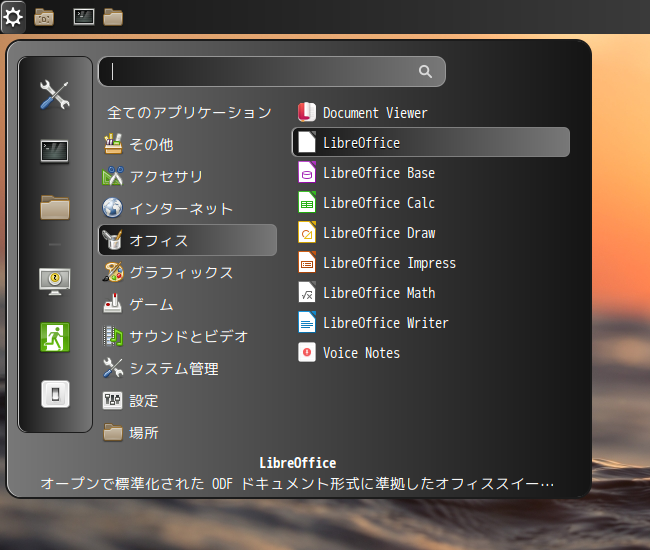Show 全てのアプリケーション category
Image resolution: width=650 pixels, height=550 pixels.
coord(189,112)
